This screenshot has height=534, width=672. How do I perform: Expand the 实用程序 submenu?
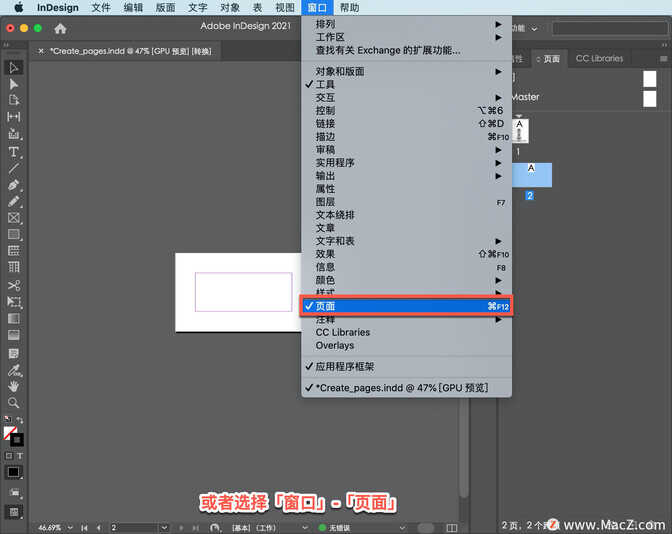pyautogui.click(x=407, y=163)
